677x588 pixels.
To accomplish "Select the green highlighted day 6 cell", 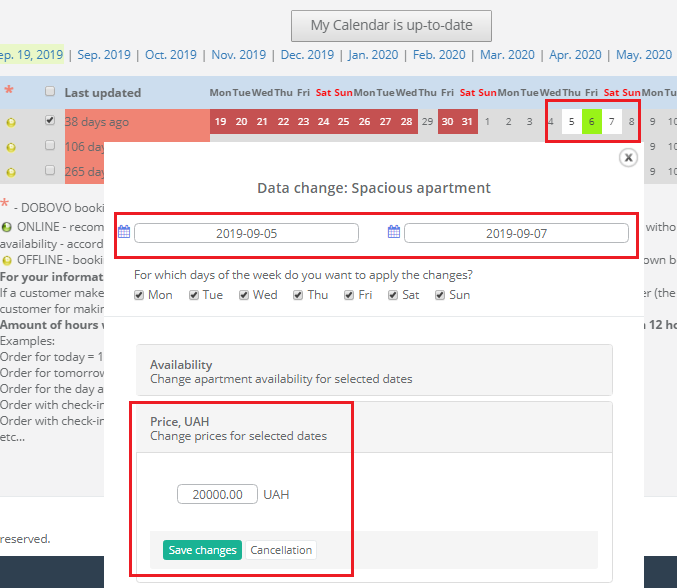I will (x=592, y=122).
